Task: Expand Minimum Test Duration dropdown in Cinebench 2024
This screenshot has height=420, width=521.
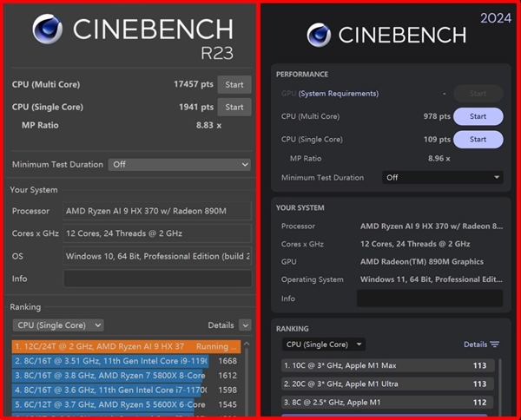Action: 442,177
